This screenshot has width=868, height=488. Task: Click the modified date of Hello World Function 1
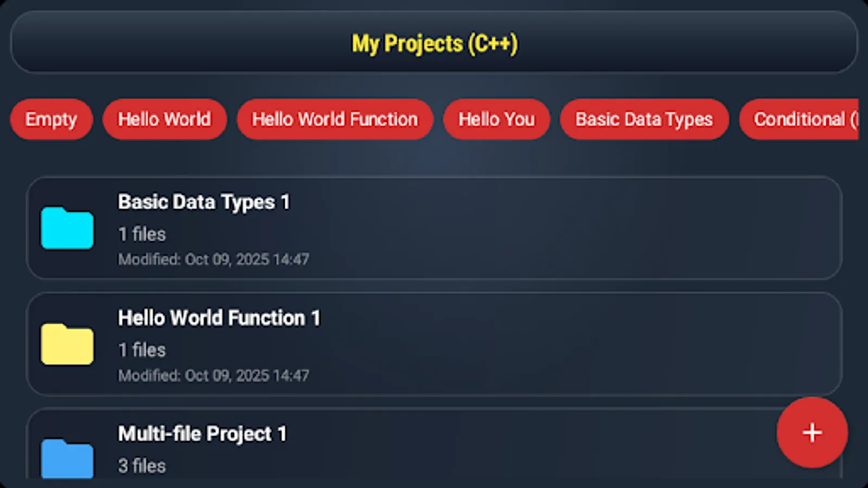click(214, 375)
